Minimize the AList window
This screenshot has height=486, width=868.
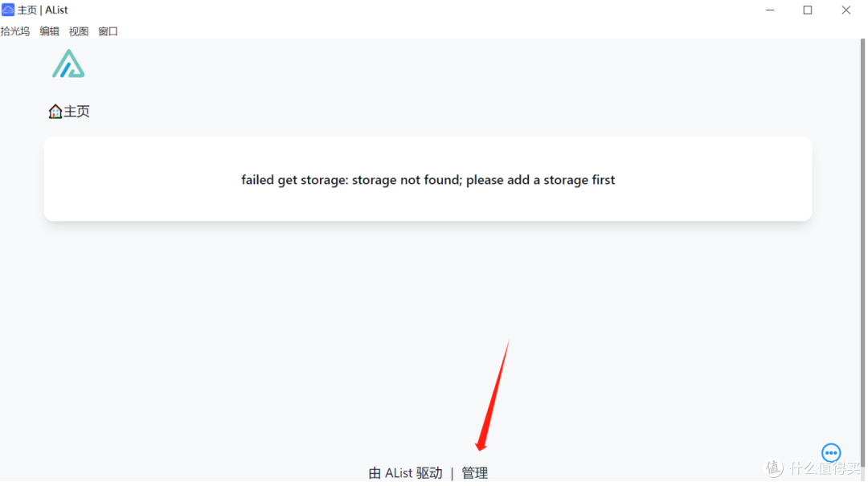(769, 10)
